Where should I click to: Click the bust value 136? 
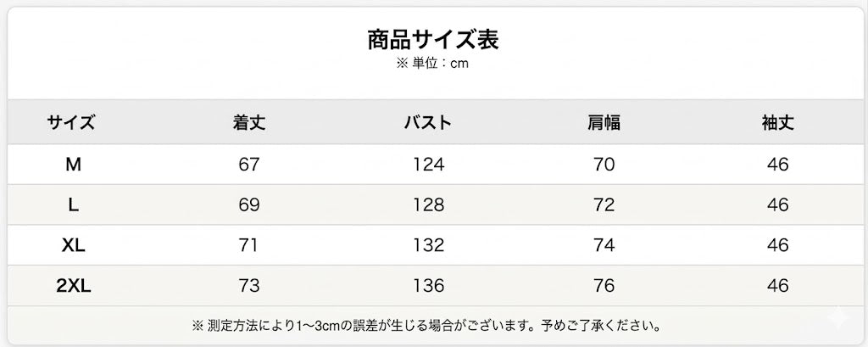(428, 286)
